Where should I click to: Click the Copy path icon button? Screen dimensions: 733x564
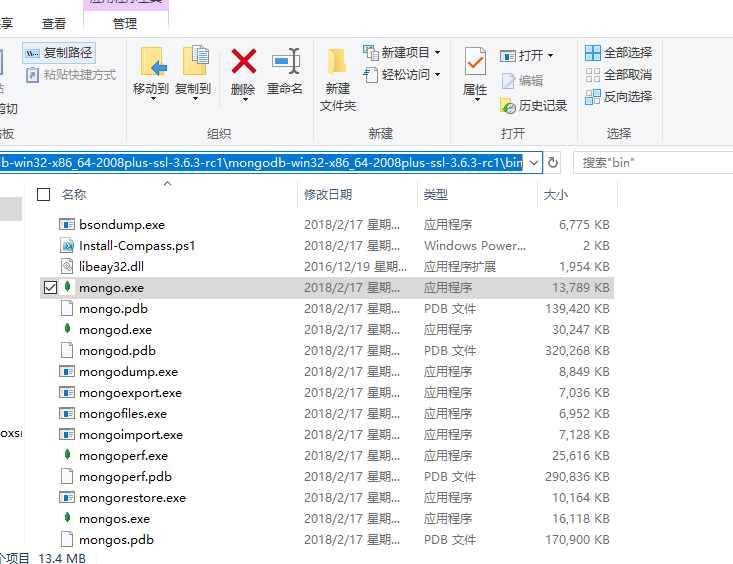pos(59,53)
